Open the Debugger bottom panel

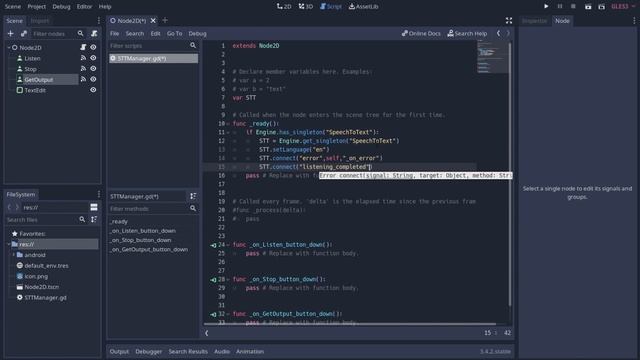click(149, 351)
